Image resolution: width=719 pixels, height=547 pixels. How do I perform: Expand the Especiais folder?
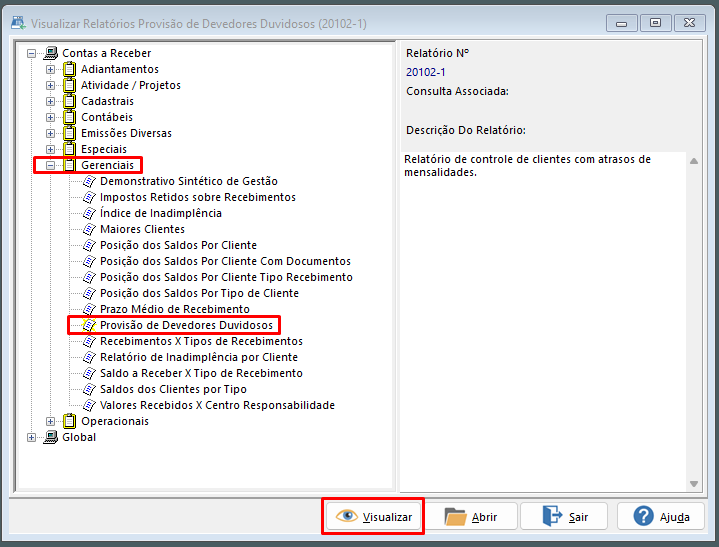[50, 150]
